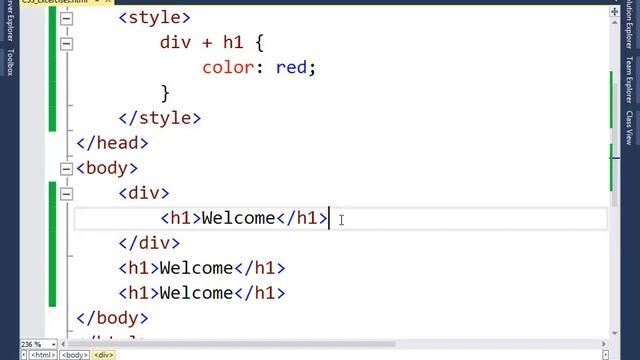Collapse the <div> element outline

tap(67, 194)
